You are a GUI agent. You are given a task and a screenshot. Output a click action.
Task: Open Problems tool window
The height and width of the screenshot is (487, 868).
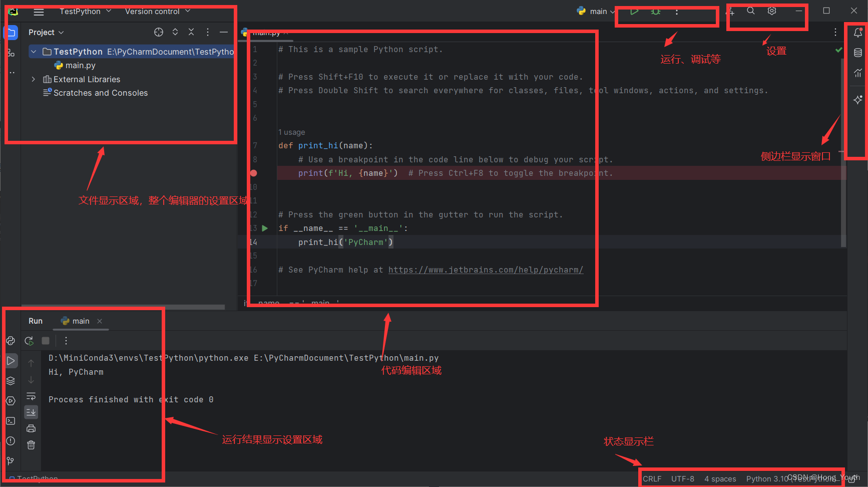coord(11,441)
